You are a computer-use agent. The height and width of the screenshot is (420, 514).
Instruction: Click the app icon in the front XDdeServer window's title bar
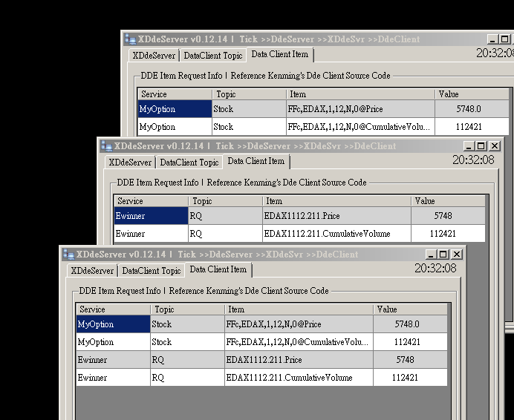(68, 255)
